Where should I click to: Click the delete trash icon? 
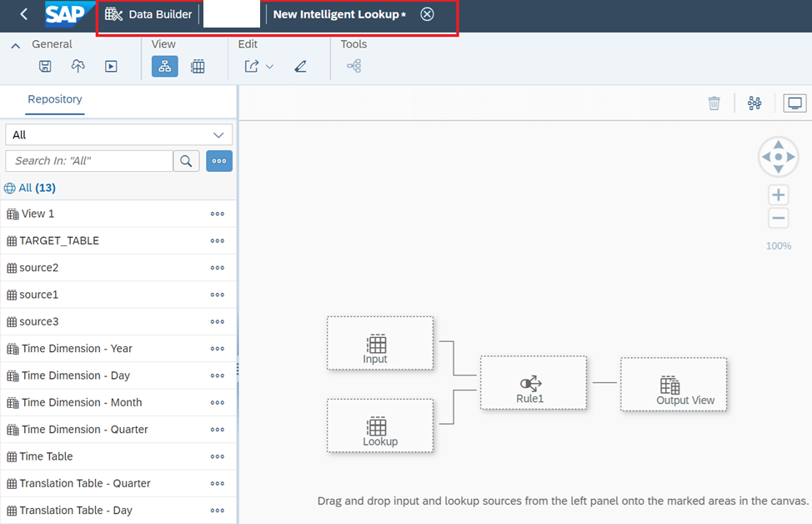(714, 103)
